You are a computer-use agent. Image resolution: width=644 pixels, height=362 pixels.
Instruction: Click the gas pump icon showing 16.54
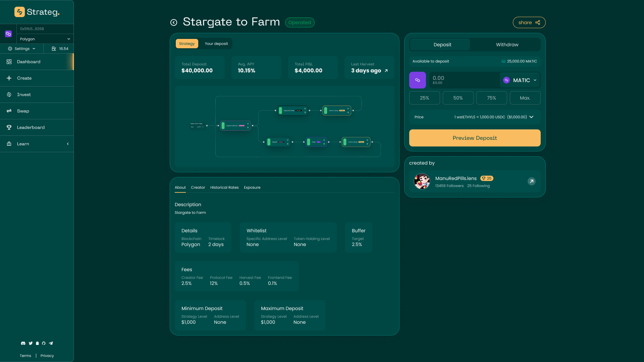54,49
